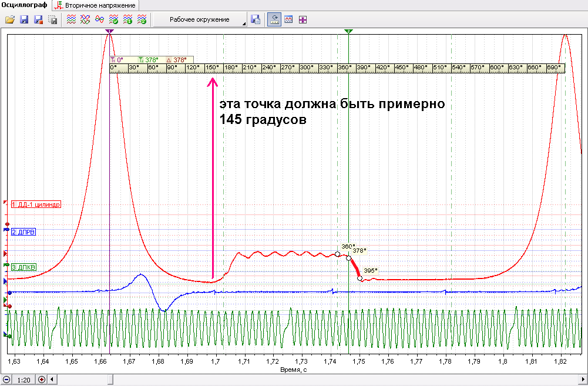
Task: Click the waveforms icon with number 2
Action: pyautogui.click(x=142, y=19)
